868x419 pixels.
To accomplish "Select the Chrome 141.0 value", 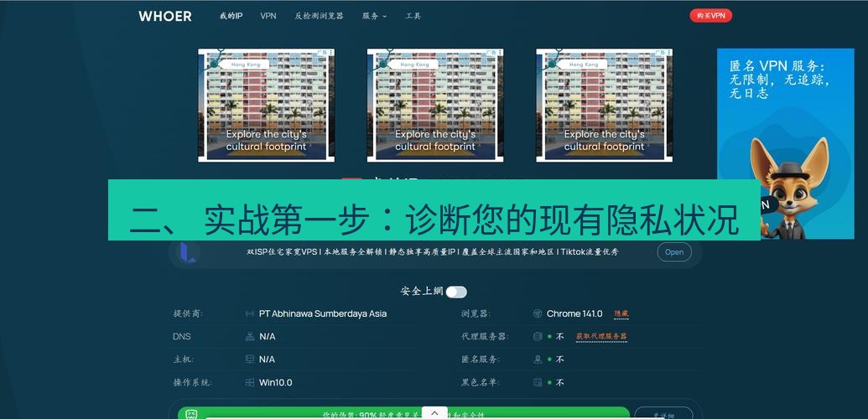I will (x=574, y=314).
